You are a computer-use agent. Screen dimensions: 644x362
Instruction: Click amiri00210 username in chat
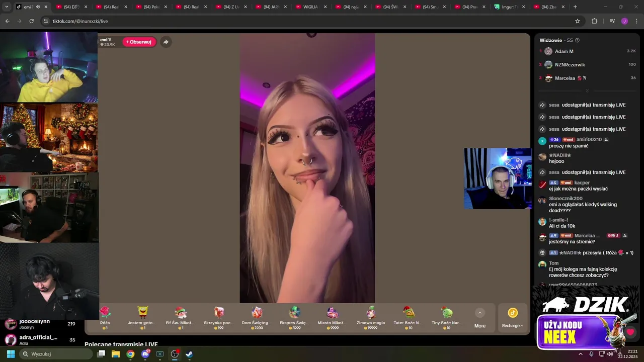589,139
